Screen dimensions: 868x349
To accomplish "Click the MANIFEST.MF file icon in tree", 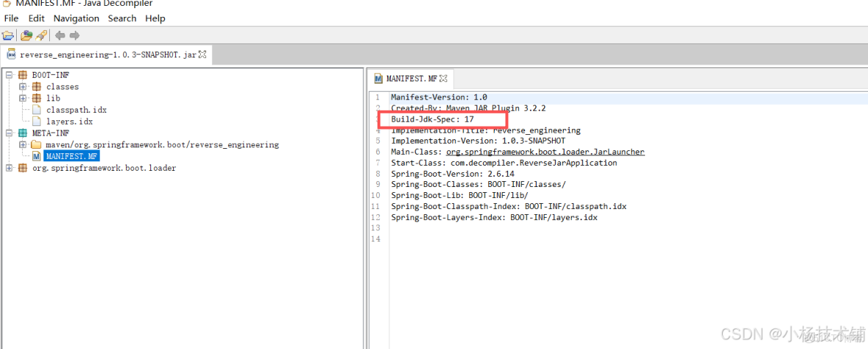I will (37, 156).
